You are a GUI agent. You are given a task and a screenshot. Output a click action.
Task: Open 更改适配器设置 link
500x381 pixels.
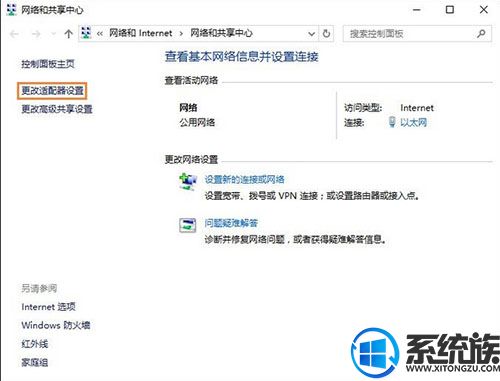(x=52, y=90)
